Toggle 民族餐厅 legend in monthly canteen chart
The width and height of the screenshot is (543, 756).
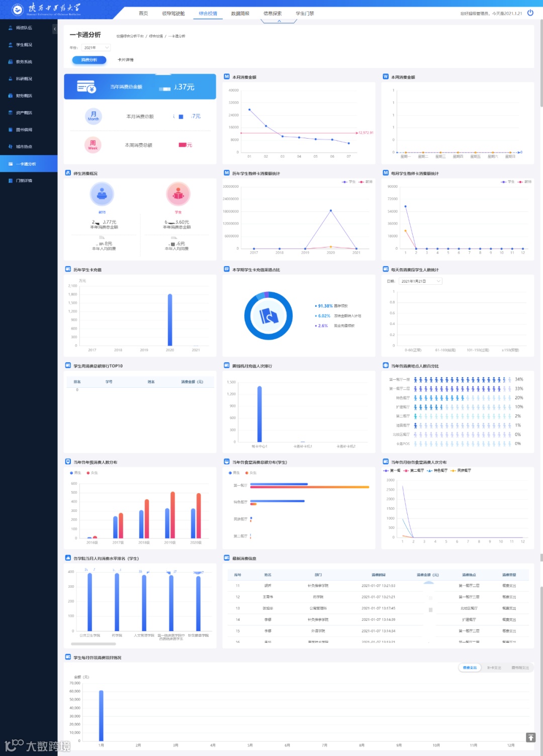[461, 471]
